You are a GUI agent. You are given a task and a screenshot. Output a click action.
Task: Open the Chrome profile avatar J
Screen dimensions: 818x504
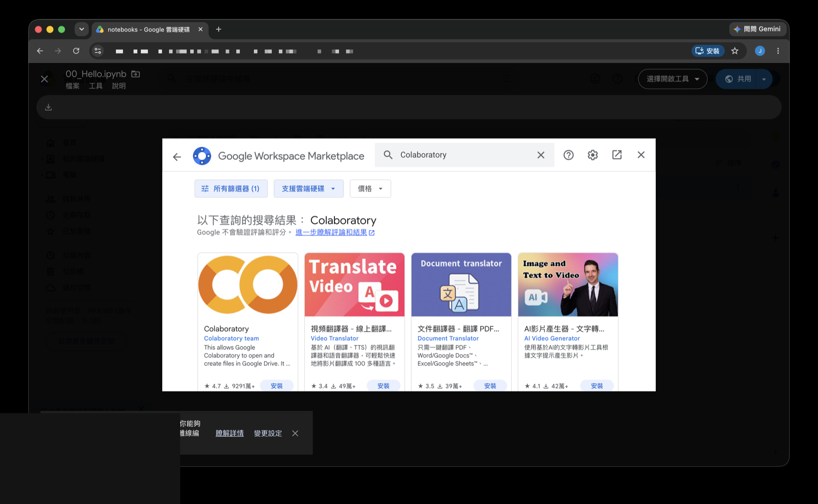coord(760,51)
